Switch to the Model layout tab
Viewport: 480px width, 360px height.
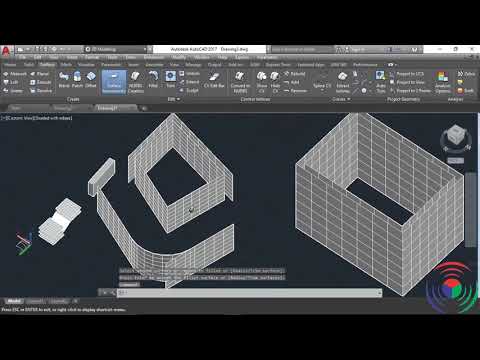point(14,301)
